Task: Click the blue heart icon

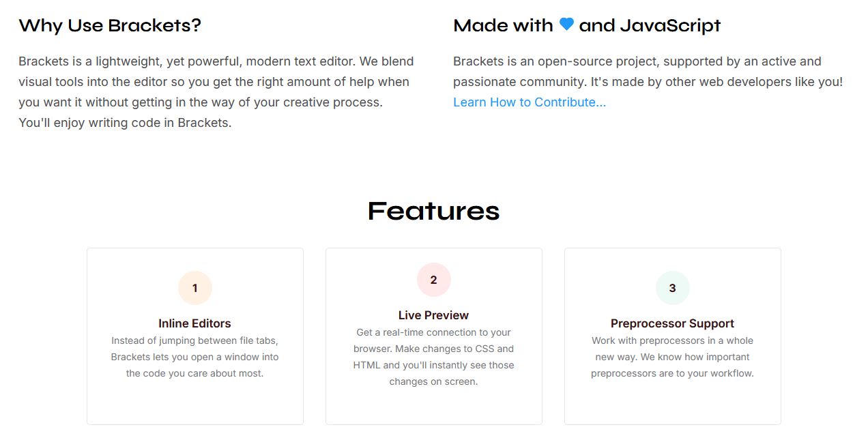Action: pyautogui.click(x=566, y=25)
